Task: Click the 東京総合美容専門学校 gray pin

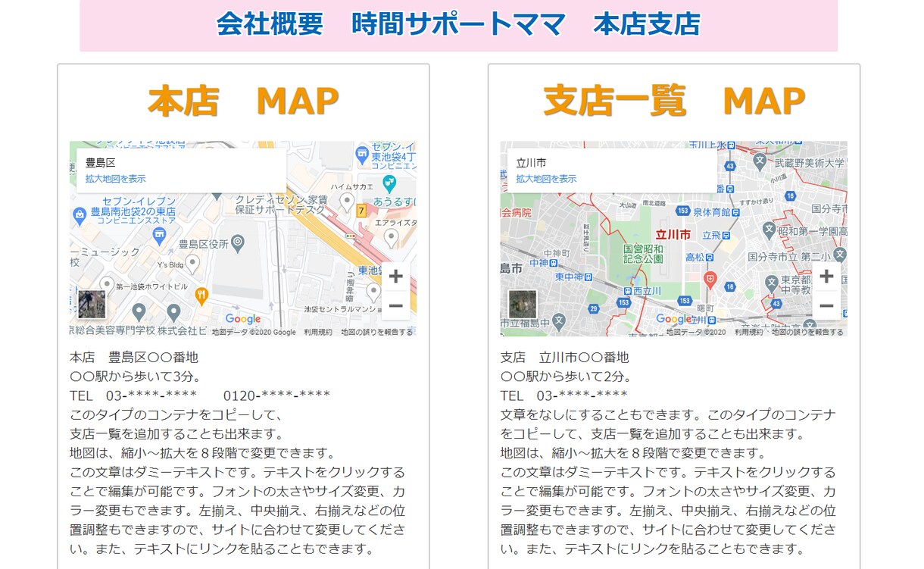Action: (x=139, y=311)
